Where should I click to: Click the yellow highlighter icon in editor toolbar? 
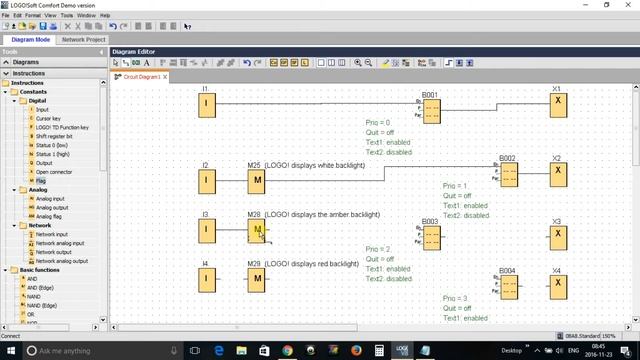385,63
